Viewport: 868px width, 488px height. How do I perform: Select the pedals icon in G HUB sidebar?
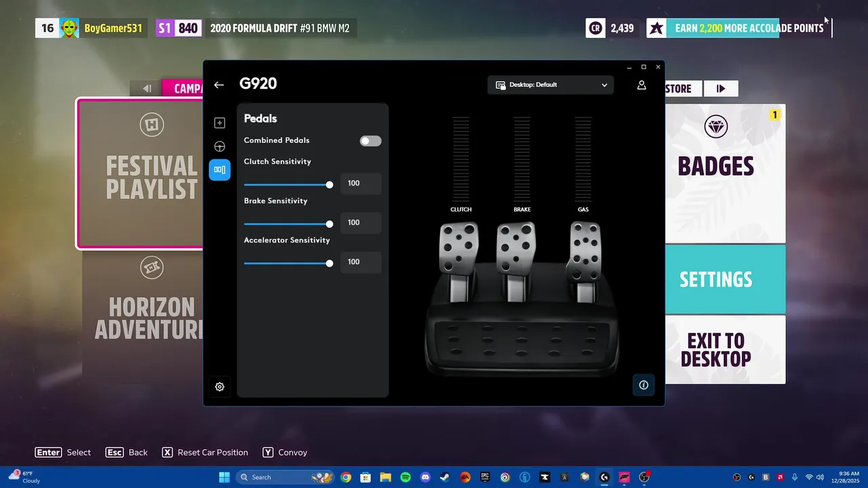point(220,169)
